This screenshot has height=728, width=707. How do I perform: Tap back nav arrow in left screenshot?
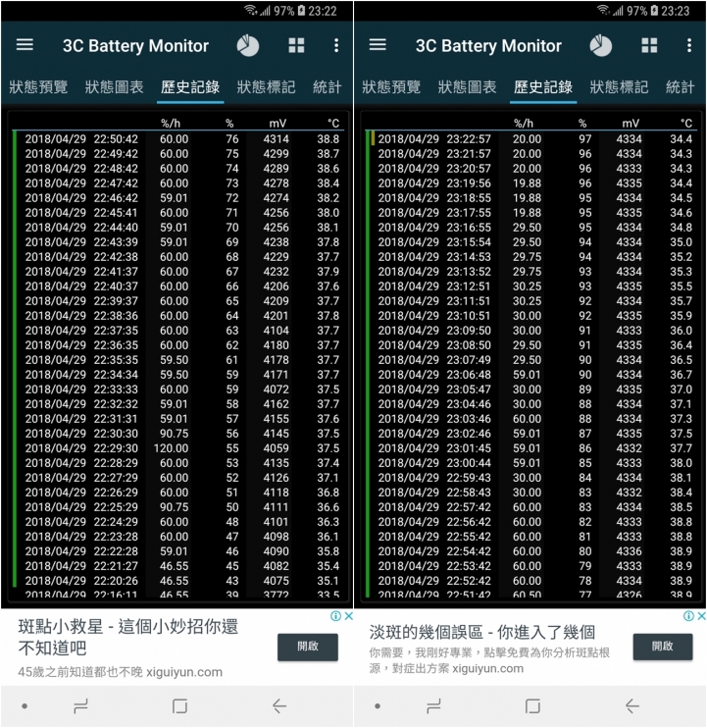pos(279,706)
